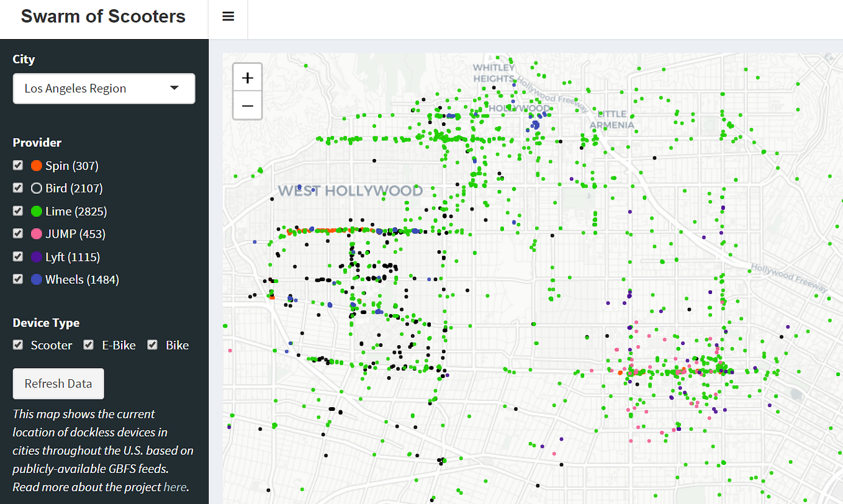Click the Lyft purple provider dot icon
The width and height of the screenshot is (843, 504).
35,256
